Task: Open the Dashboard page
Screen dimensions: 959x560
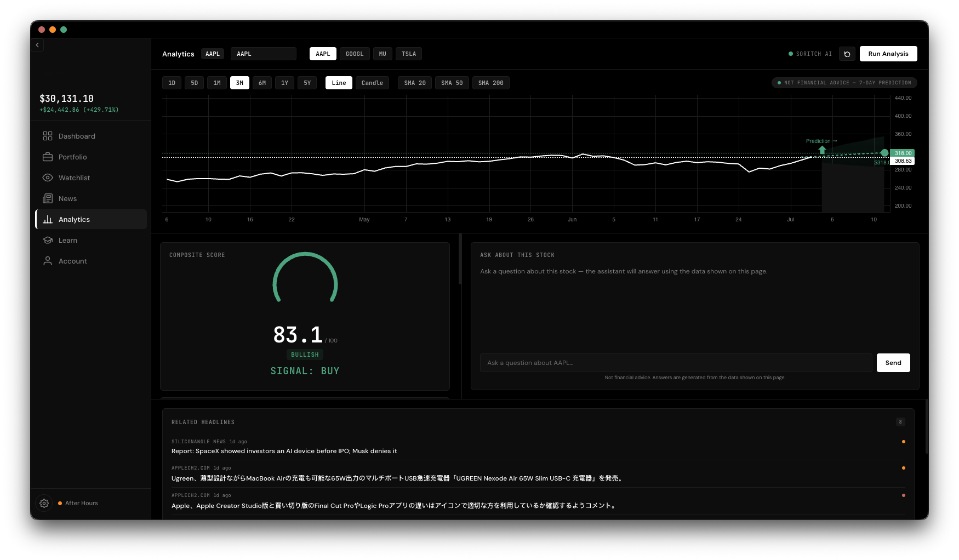Action: 91,136
